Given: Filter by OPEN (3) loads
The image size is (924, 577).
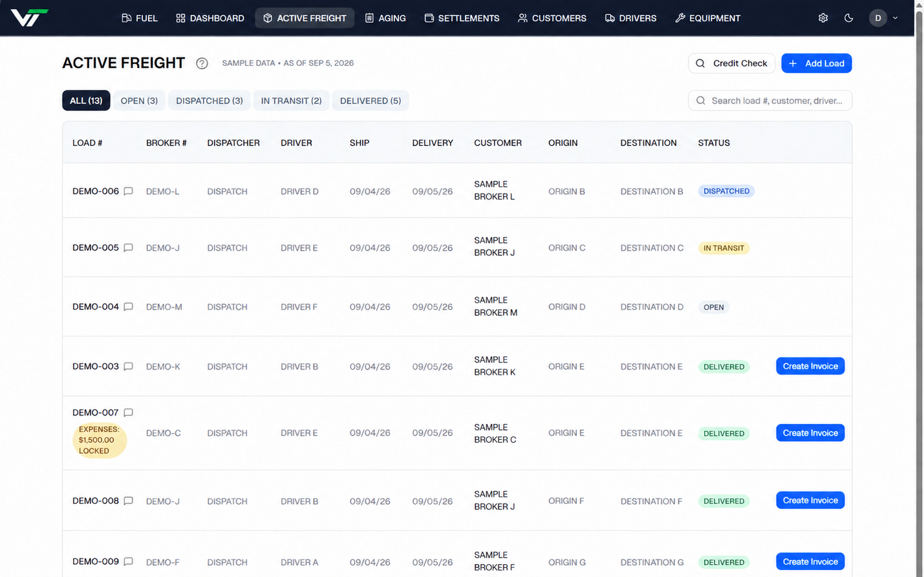Looking at the screenshot, I should (139, 101).
